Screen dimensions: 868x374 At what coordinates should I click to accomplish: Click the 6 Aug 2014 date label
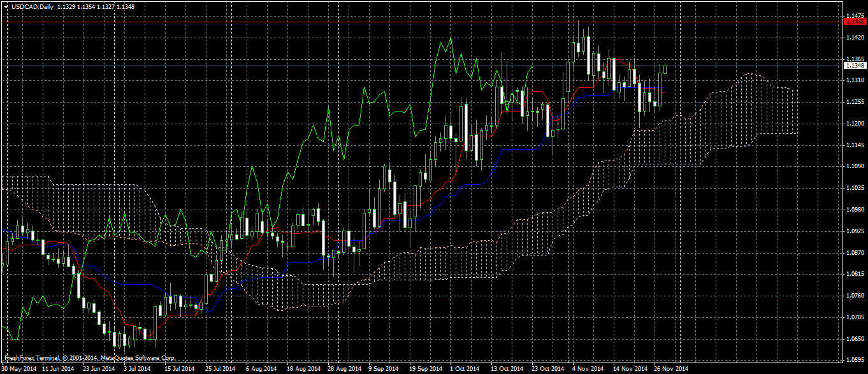[x=262, y=369]
